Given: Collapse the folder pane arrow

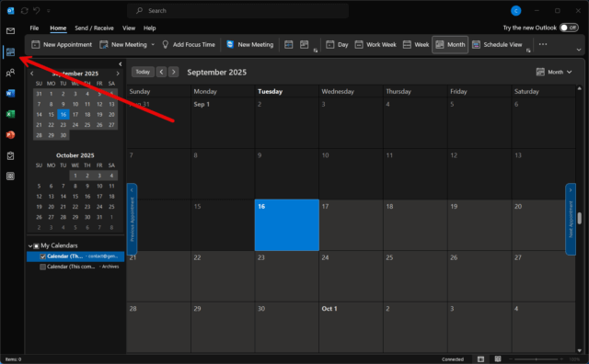Looking at the screenshot, I should pyautogui.click(x=121, y=64).
